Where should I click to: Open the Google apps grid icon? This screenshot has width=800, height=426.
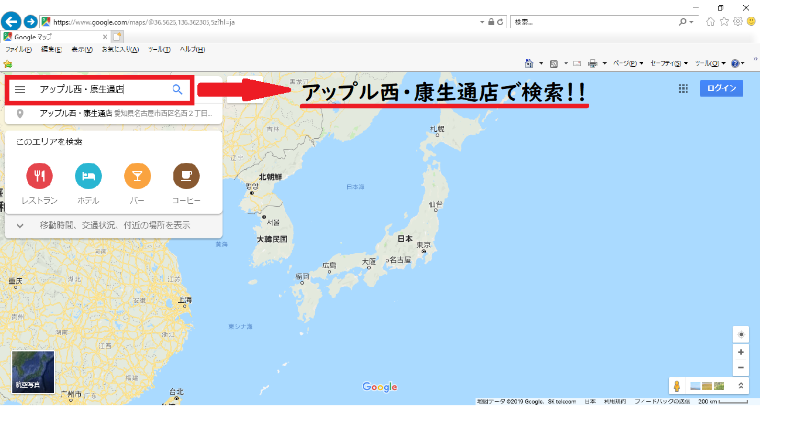point(683,88)
